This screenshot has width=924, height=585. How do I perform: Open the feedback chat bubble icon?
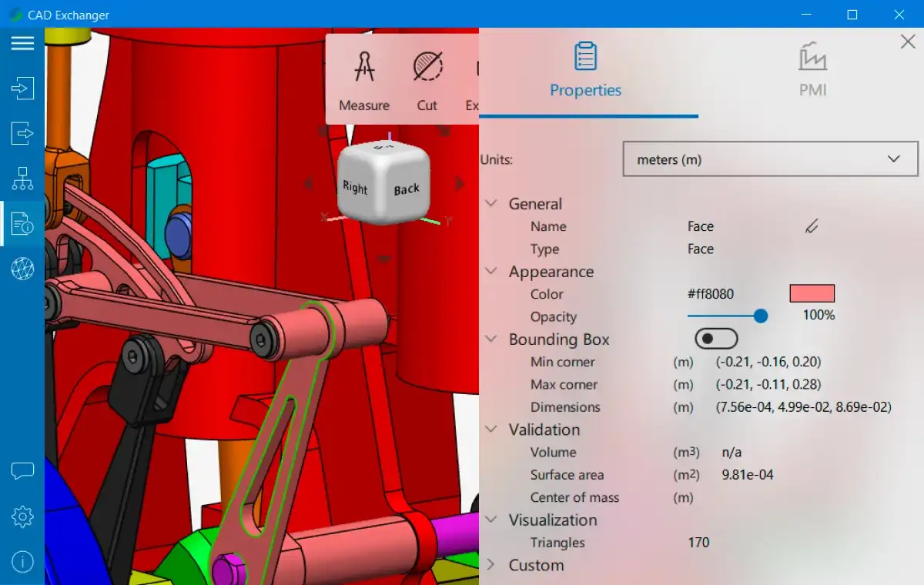22,472
